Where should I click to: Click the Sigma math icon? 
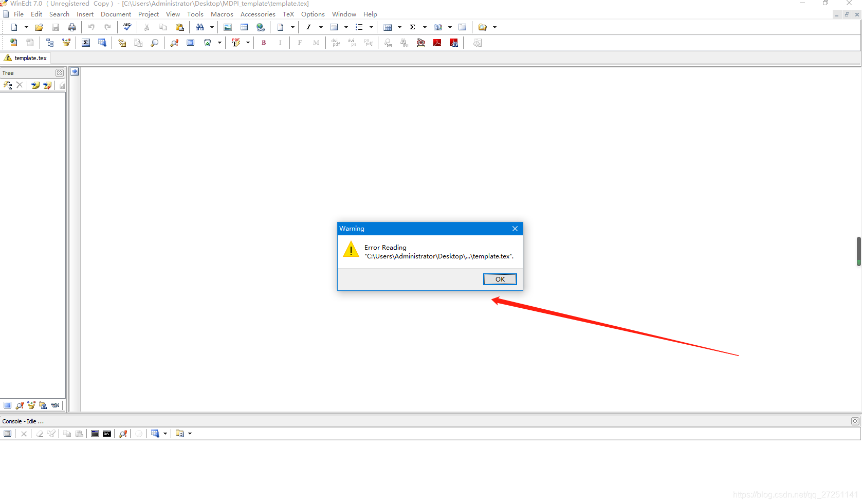pos(412,27)
